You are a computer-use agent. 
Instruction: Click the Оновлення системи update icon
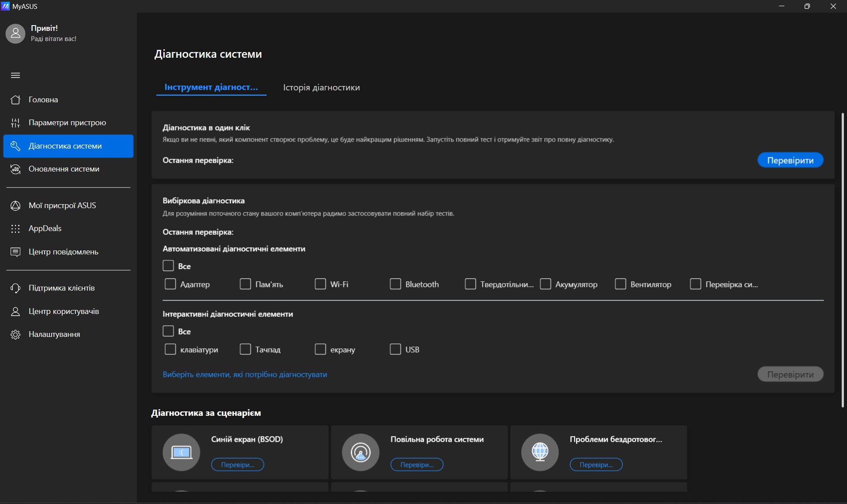[15, 169]
